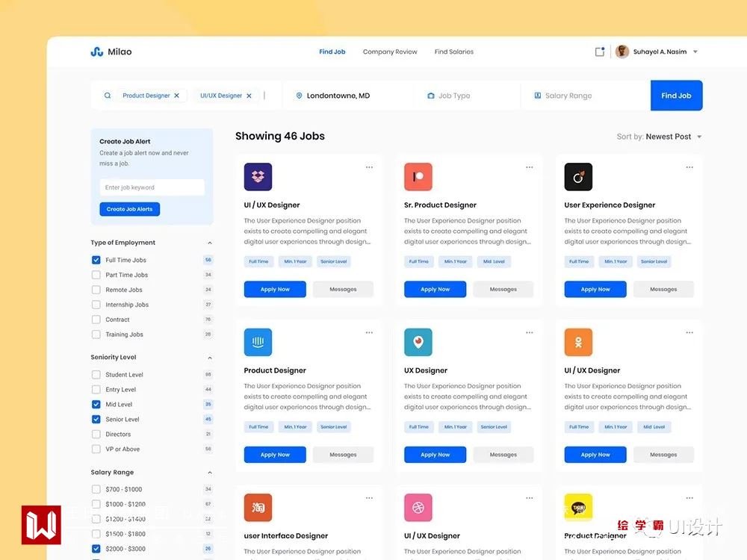Viewport: 747px width, 560px height.
Task: Click the Dropbox logo on first job card
Action: (258, 177)
